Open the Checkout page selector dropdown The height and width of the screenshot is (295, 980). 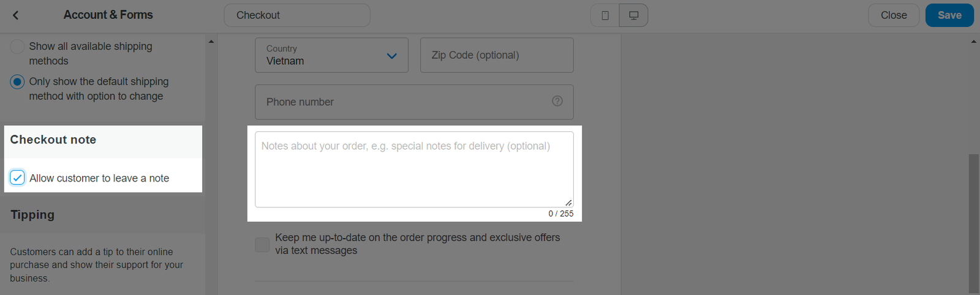click(x=296, y=15)
